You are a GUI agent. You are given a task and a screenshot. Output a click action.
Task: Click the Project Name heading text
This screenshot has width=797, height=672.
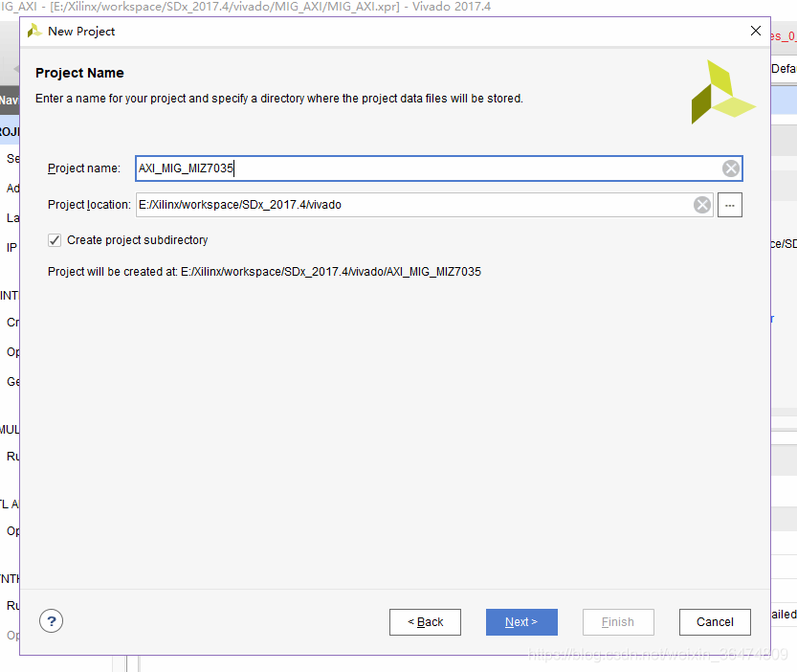point(79,73)
